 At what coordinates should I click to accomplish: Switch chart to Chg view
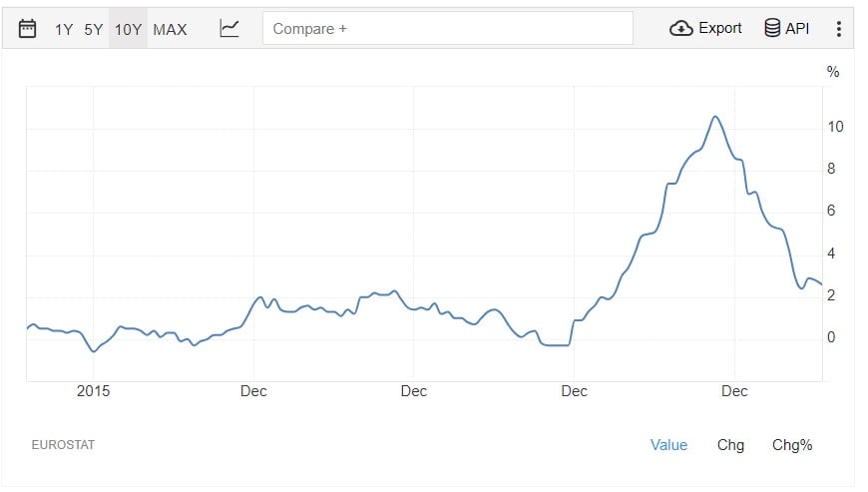tap(730, 445)
